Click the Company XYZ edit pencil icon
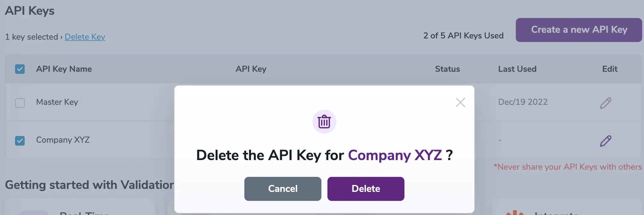Viewport: 644px width, 215px height. 606,141
